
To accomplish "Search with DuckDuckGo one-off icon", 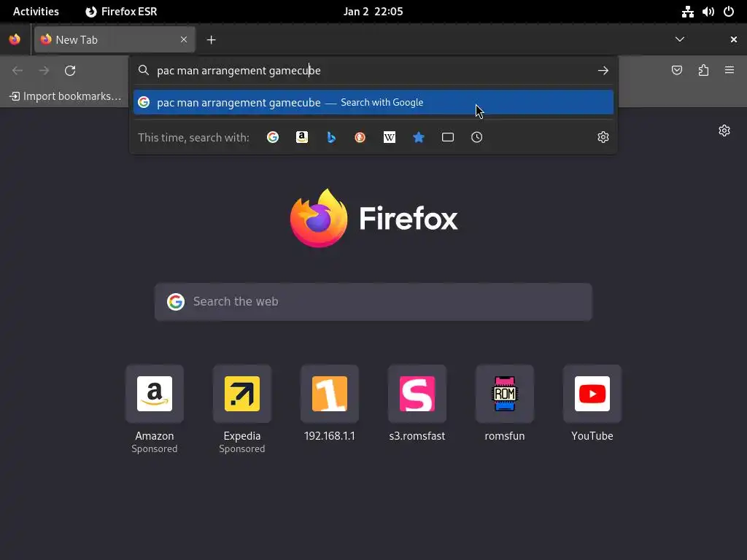I will pyautogui.click(x=360, y=137).
